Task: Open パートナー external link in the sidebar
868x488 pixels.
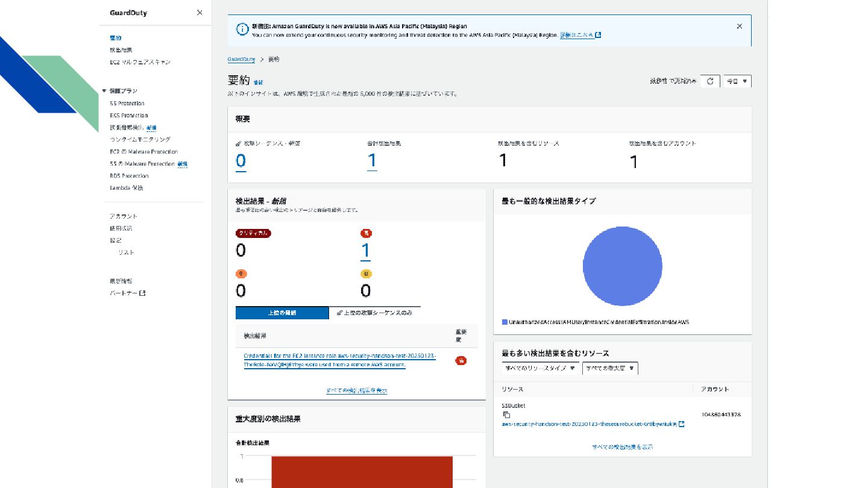Action: [128, 293]
